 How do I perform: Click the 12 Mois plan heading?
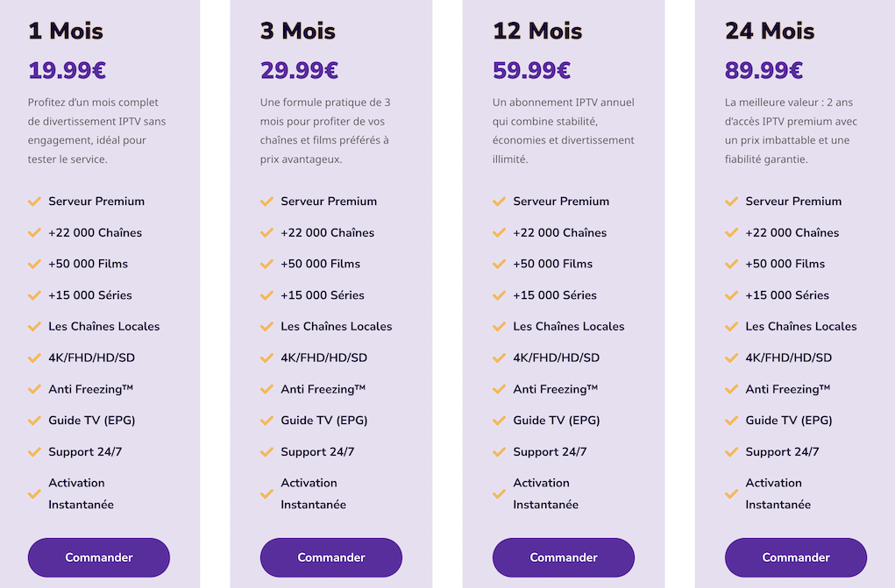point(536,31)
